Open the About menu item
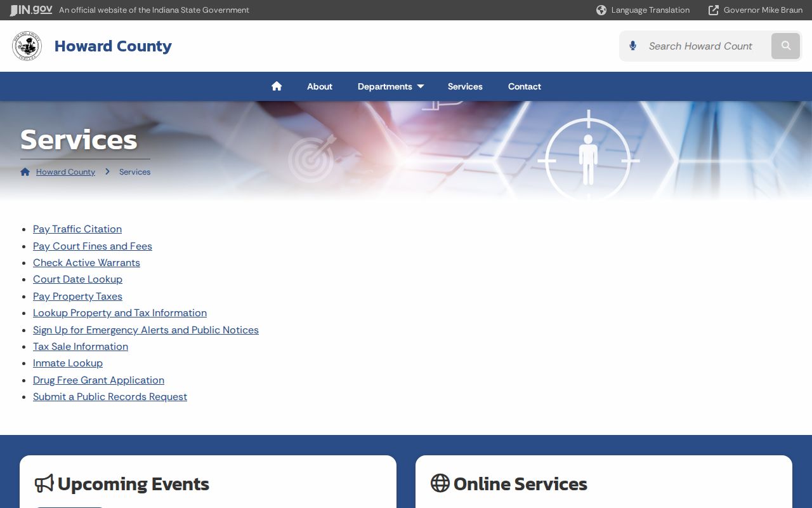 point(320,86)
